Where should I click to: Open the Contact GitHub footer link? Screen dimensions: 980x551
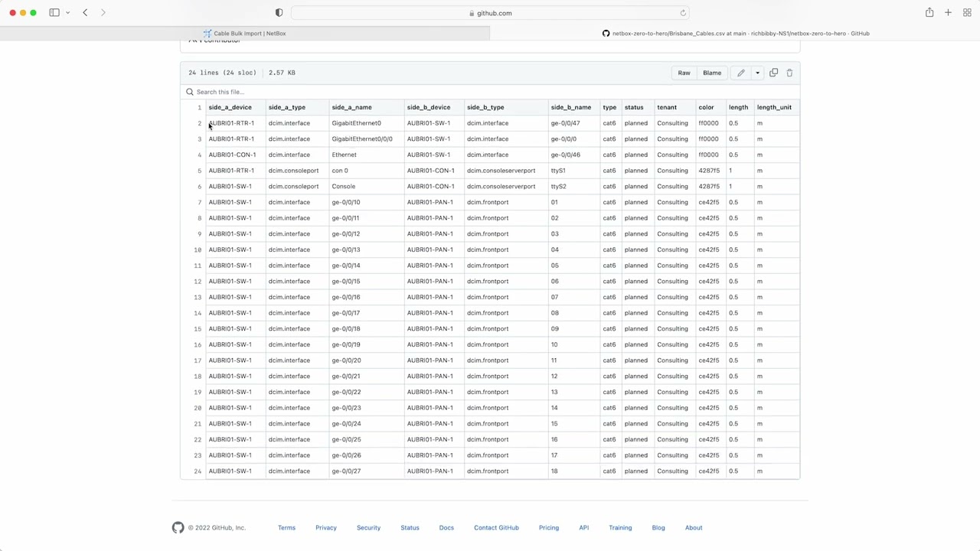coord(496,527)
